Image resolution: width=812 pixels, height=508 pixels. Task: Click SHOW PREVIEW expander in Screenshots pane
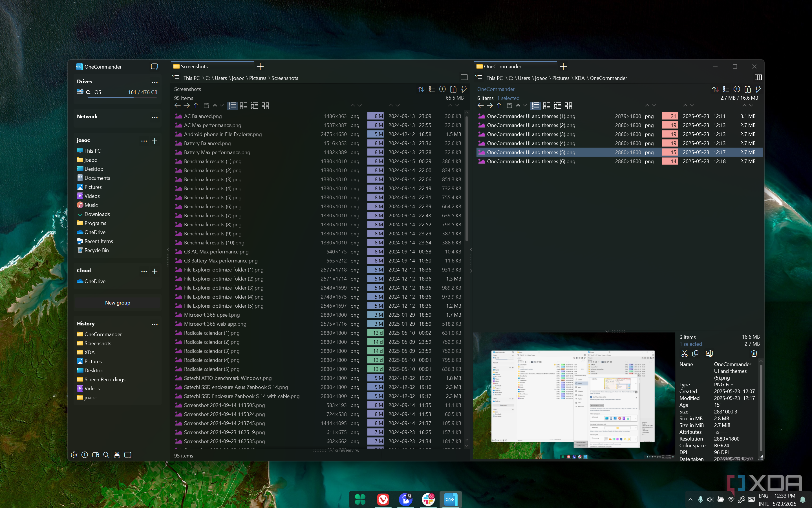coord(345,450)
